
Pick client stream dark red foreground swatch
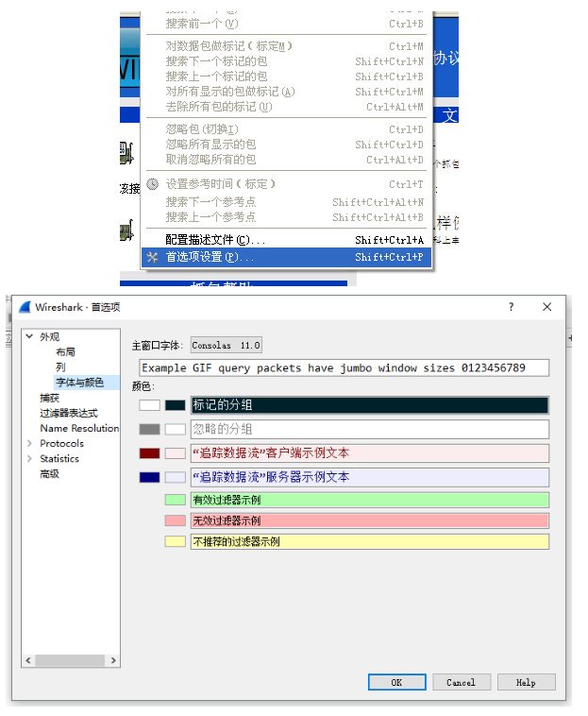[150, 453]
